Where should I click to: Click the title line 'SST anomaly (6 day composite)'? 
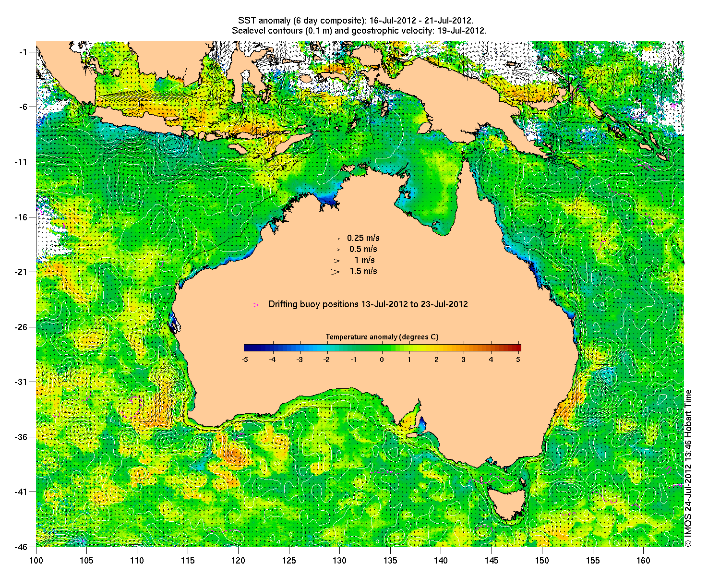coord(356,21)
